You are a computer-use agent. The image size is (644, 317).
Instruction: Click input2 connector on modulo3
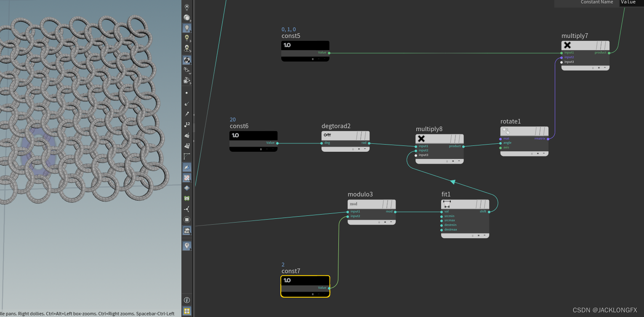coord(348,216)
